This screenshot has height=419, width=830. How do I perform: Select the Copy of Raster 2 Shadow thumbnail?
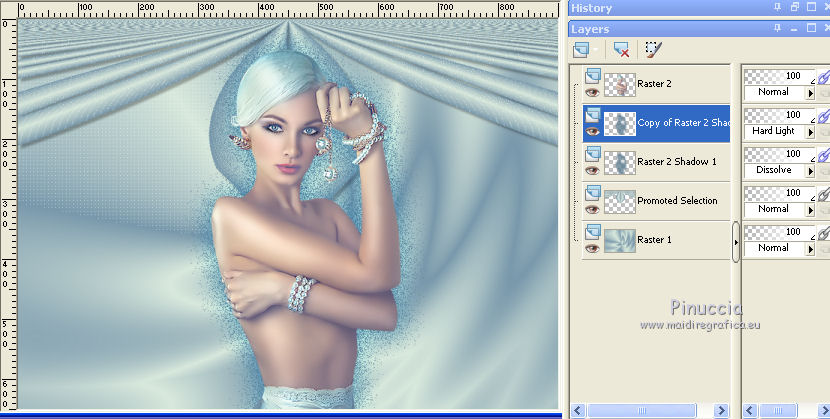pyautogui.click(x=620, y=123)
